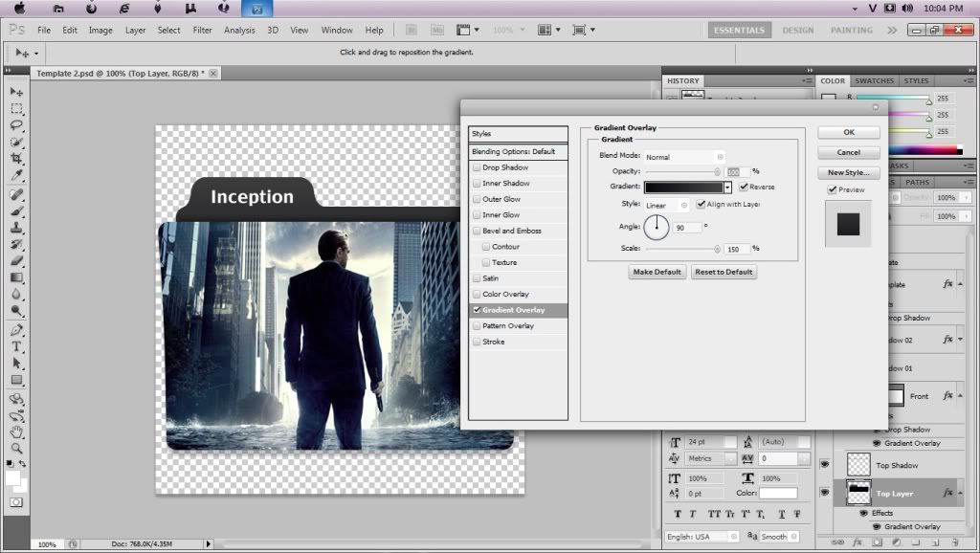Screen dimensions: 980x553
Task: Select the Eraser tool
Action: point(16,260)
